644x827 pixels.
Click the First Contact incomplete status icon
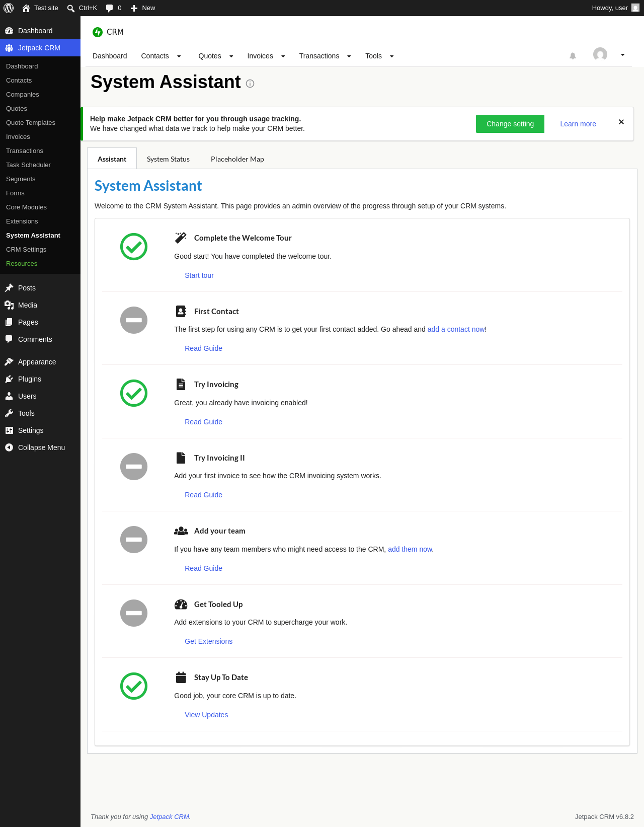click(x=134, y=320)
